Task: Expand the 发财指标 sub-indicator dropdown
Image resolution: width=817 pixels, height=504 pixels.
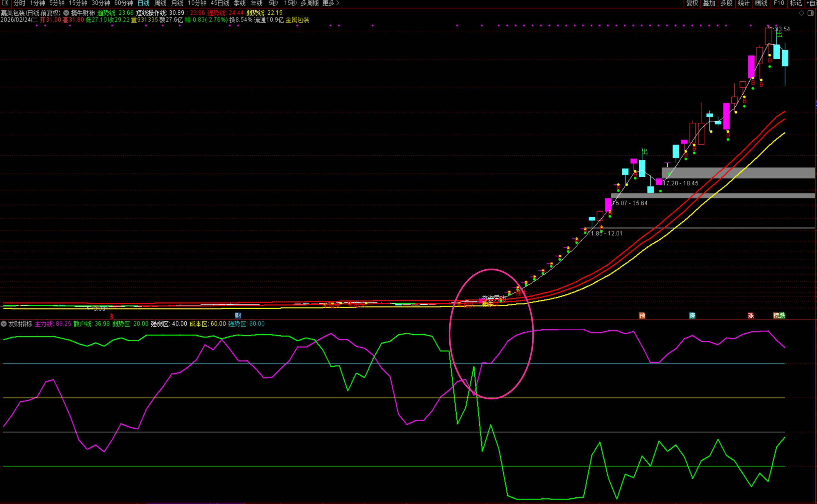Action: (4, 324)
